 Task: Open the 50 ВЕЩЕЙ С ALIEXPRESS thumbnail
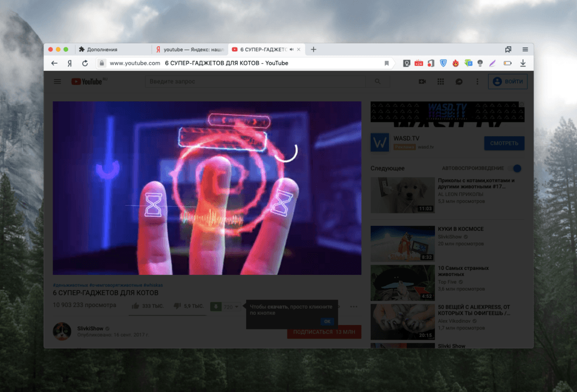[x=402, y=322]
